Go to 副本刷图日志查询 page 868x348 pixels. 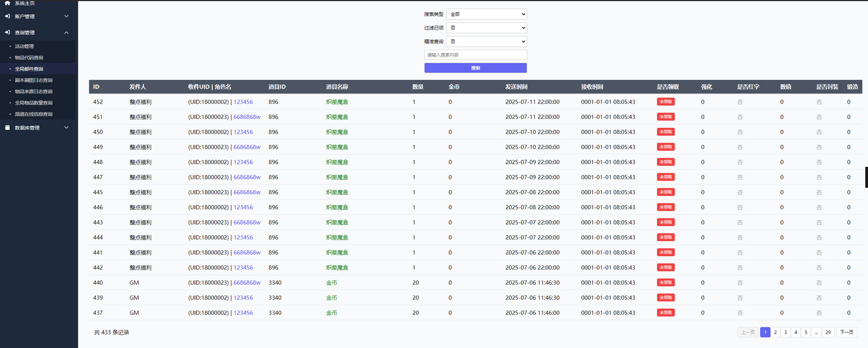coord(34,80)
